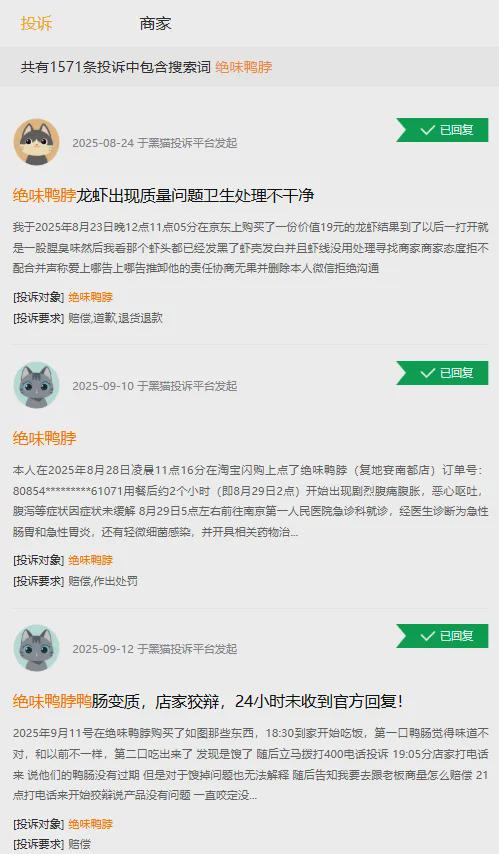Click the highlighted search term 绝味鸭脖 in header

(244, 67)
